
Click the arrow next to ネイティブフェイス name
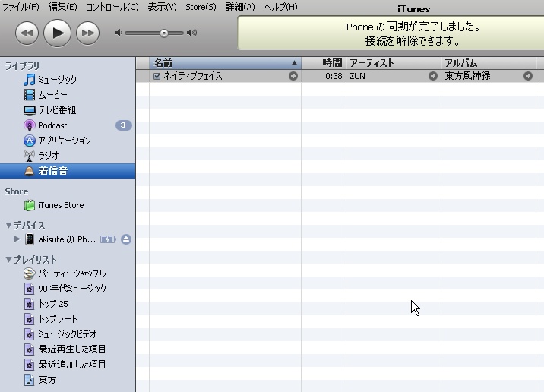[x=293, y=76]
